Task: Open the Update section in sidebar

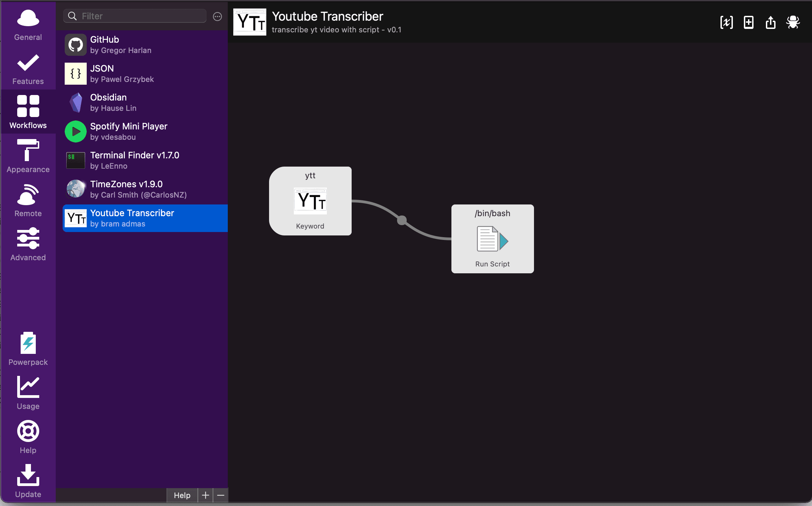Action: point(28,481)
